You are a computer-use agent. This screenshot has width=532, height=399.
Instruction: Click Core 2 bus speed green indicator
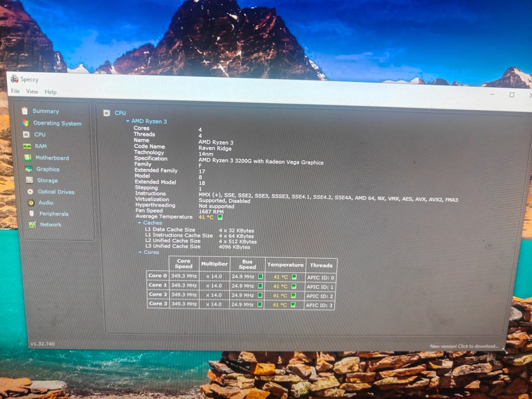[260, 295]
